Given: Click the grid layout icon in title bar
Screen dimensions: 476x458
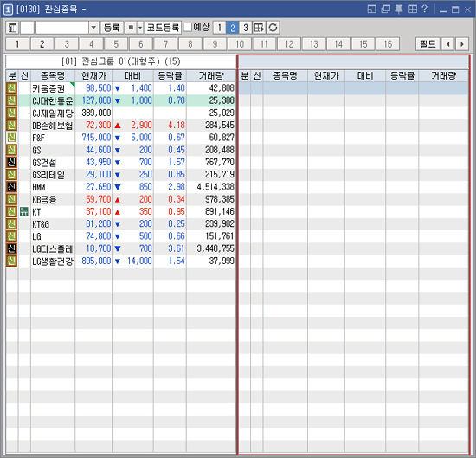Looking at the screenshot, I should click(x=413, y=10).
